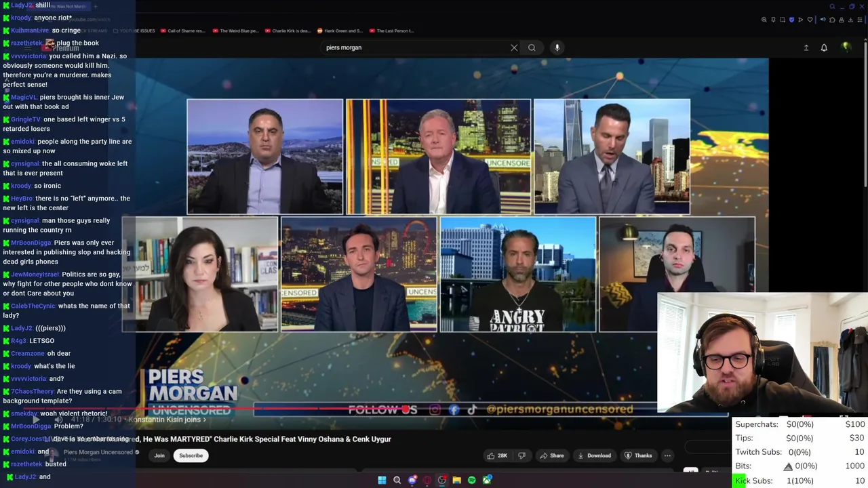The height and width of the screenshot is (488, 868).
Task: Open Discord from the taskbar
Action: (x=412, y=481)
